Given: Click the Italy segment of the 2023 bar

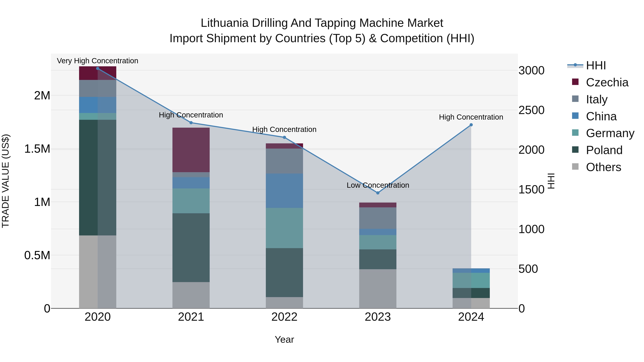Looking at the screenshot, I should [378, 218].
